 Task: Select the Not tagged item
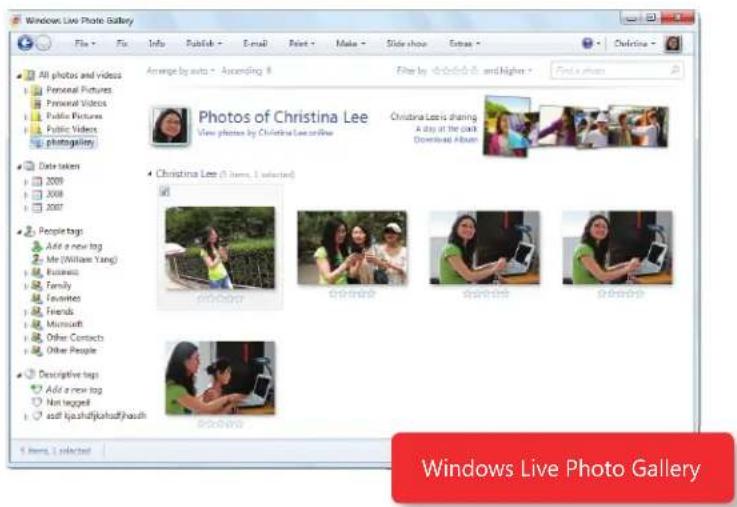[68, 403]
